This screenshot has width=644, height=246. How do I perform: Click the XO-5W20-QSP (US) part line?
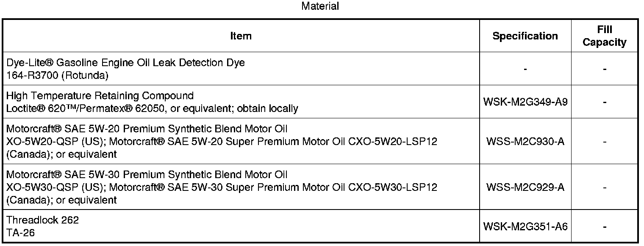coord(222,141)
